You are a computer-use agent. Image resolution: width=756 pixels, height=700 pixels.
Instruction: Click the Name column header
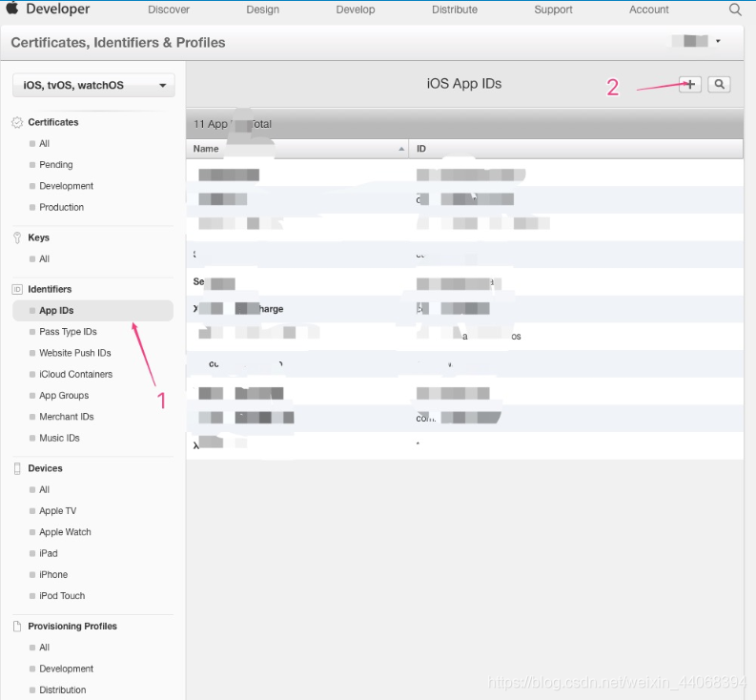pyautogui.click(x=297, y=149)
